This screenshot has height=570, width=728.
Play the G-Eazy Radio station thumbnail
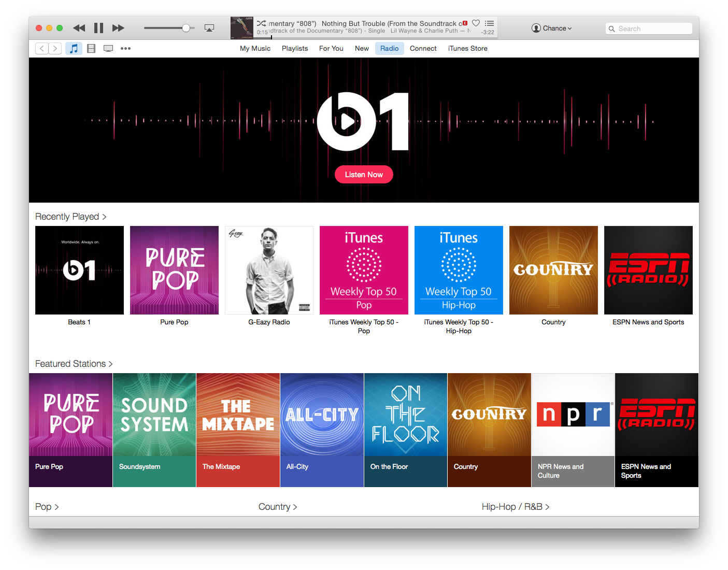pyautogui.click(x=269, y=270)
